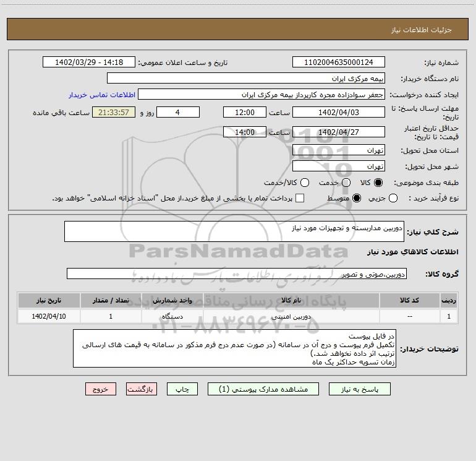The height and width of the screenshot is (461, 476).
Task: Click the شرح کلی نیاز text area
Action: (234, 231)
